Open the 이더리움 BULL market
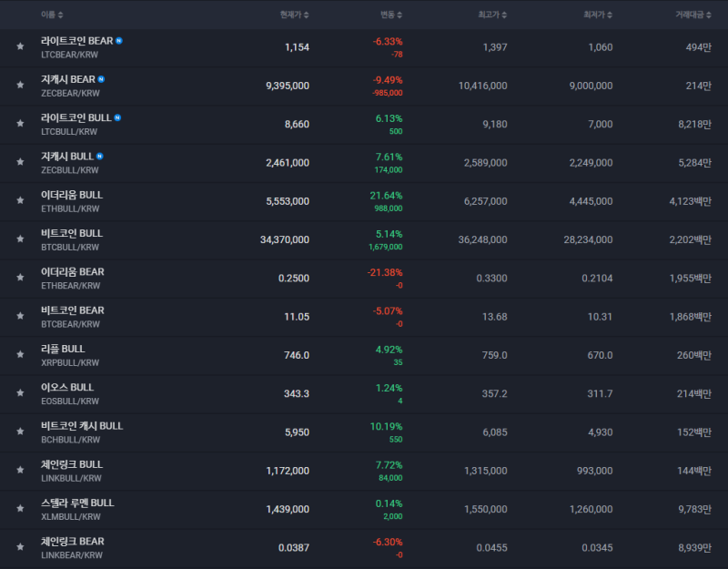The height and width of the screenshot is (569, 728). [72, 195]
